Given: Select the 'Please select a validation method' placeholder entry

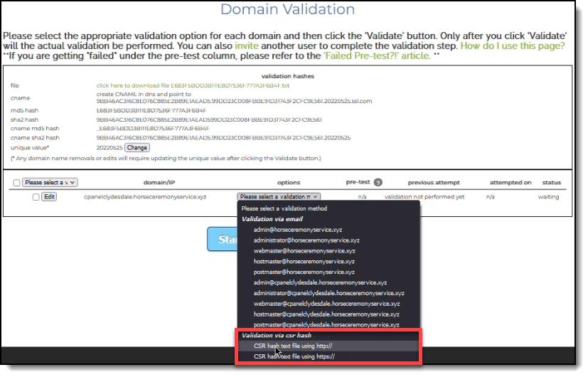Looking at the screenshot, I should coord(284,208).
